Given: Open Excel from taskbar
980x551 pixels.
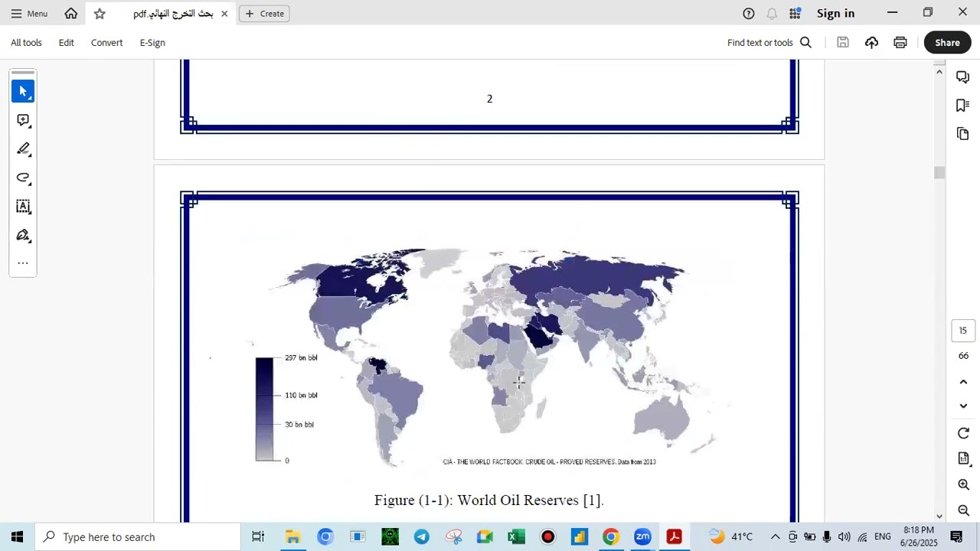Looking at the screenshot, I should tap(517, 537).
